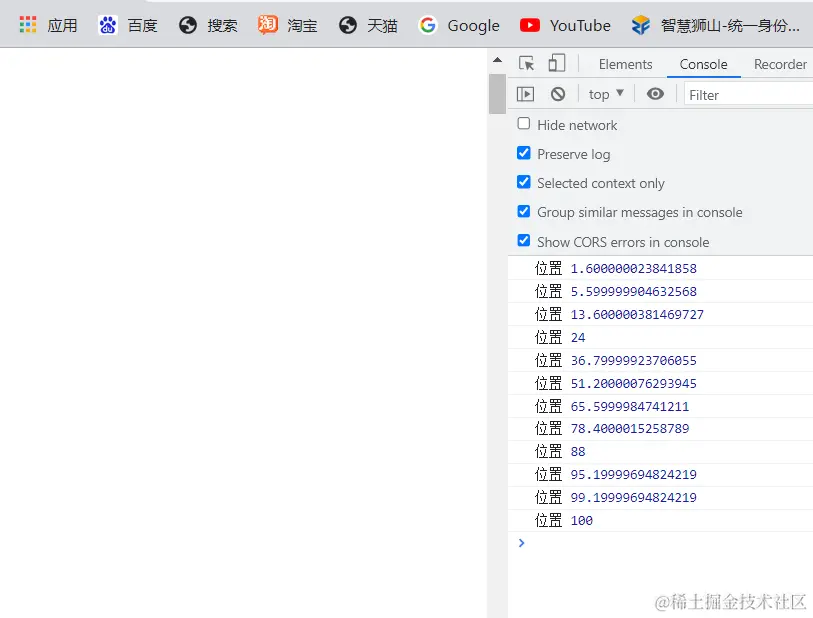Select log value 78.4000015258789

(x=630, y=429)
